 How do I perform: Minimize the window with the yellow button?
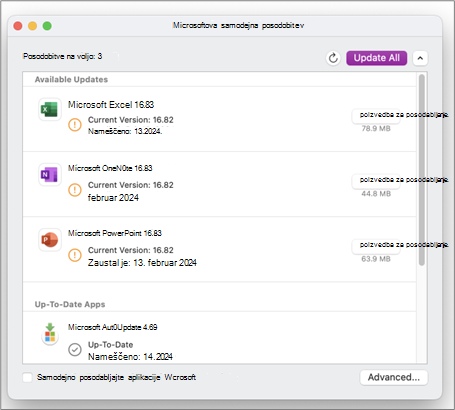[33, 26]
